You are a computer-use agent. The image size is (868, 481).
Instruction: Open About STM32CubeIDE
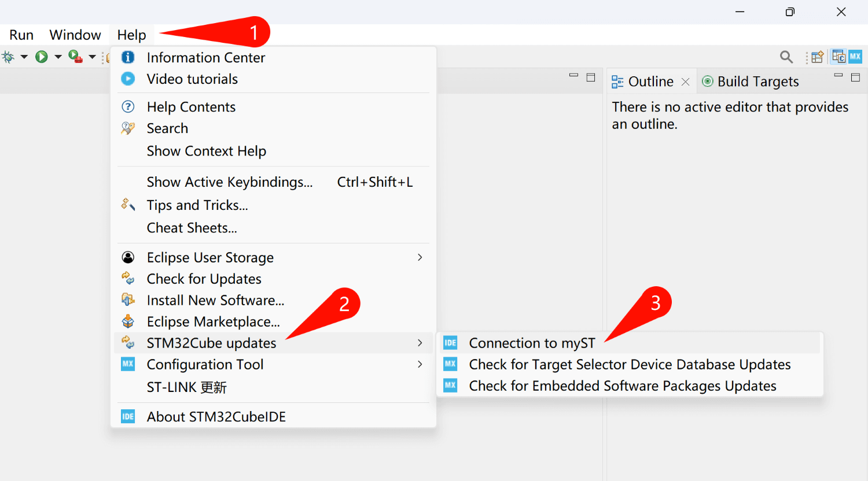tap(216, 417)
